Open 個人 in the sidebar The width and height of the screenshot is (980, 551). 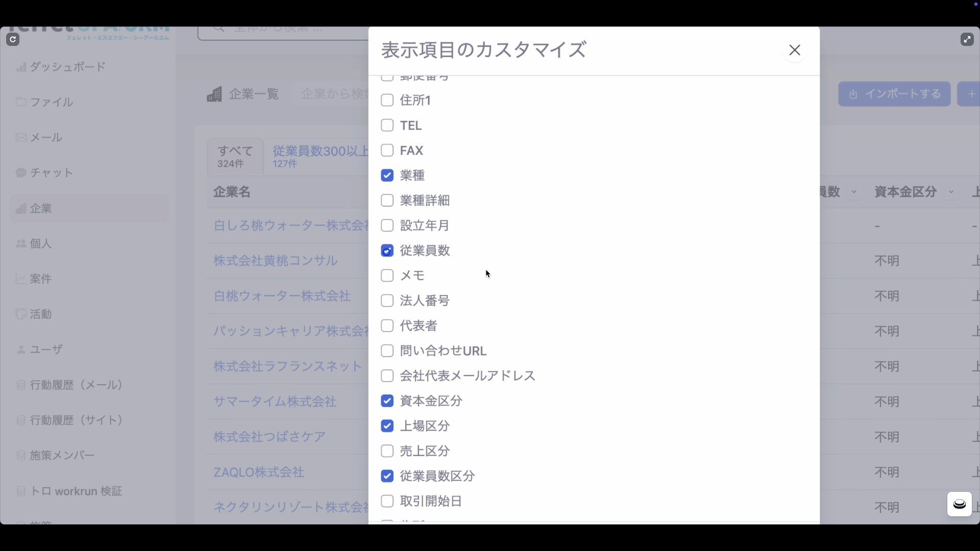pos(89,243)
